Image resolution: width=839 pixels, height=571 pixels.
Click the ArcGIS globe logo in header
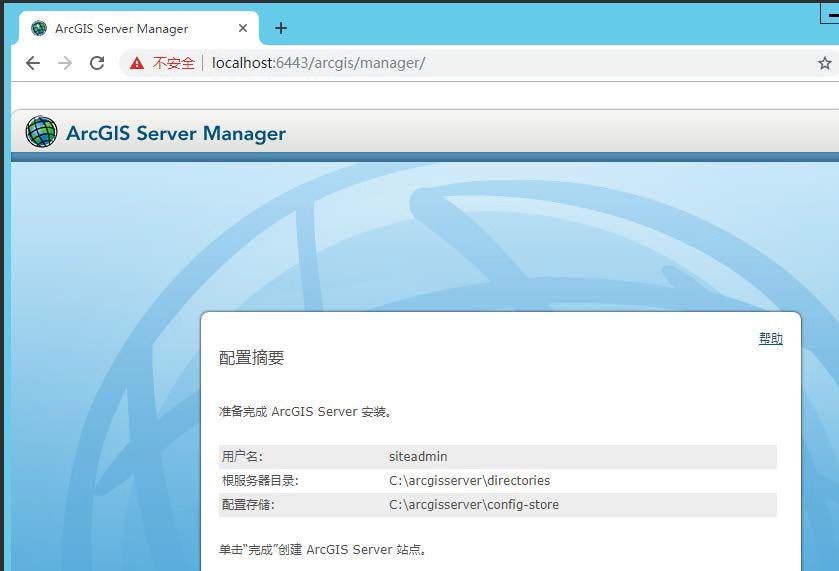tap(41, 132)
